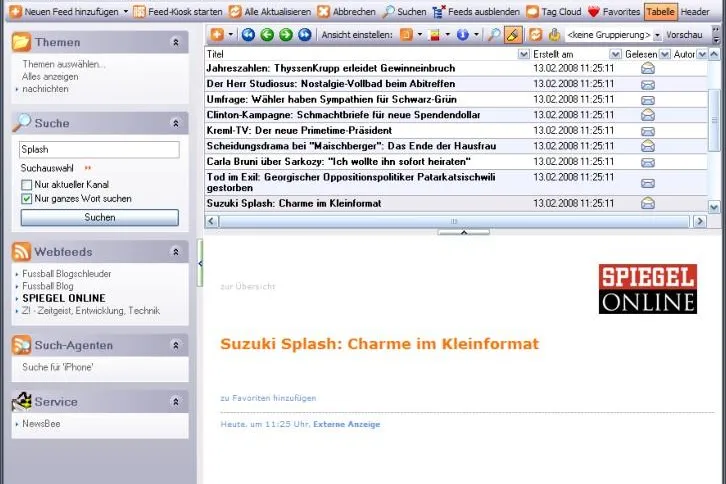
Task: Click the orange add icon in the article toolbar
Action: 217,34
